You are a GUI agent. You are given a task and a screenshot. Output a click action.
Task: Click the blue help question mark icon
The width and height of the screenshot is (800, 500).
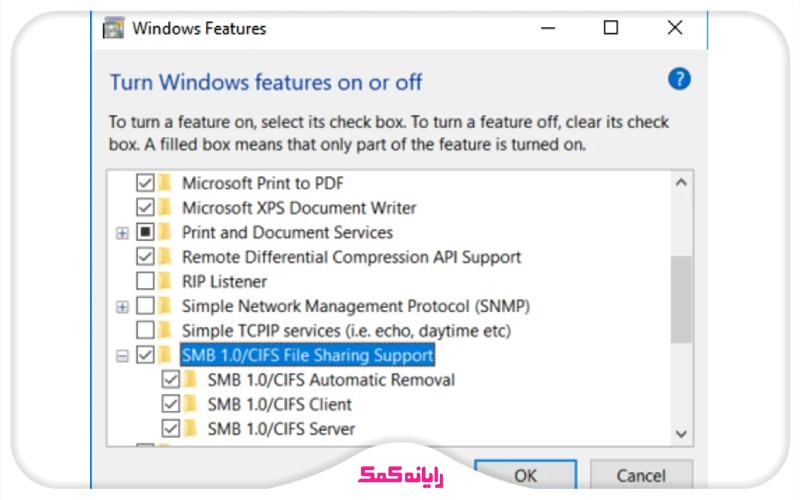(x=679, y=80)
